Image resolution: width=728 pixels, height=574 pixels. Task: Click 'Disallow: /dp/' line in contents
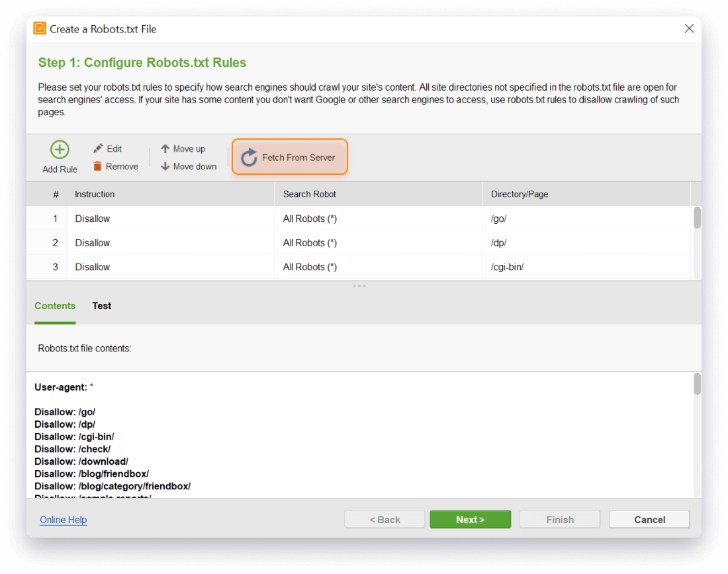pyautogui.click(x=65, y=424)
